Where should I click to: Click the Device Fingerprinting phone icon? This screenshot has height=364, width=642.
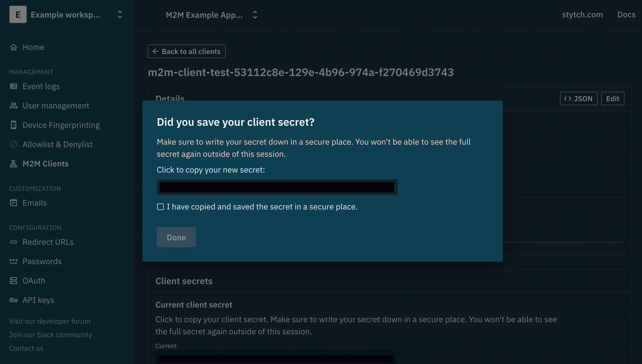pyautogui.click(x=14, y=125)
